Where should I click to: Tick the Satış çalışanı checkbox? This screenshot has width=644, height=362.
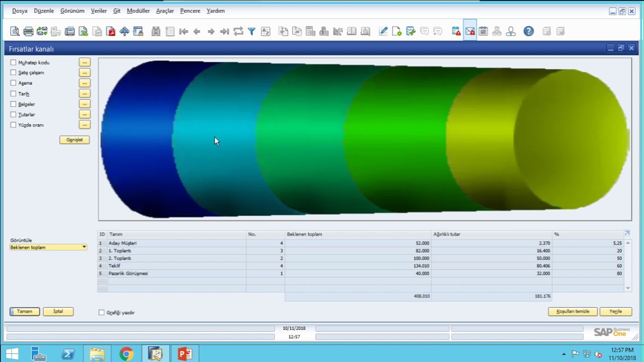14,72
